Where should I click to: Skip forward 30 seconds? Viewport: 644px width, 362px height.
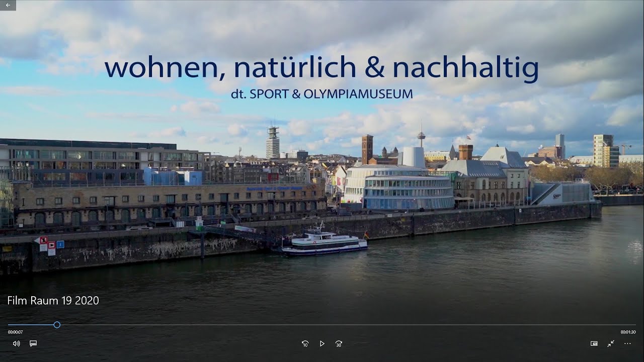coord(339,343)
